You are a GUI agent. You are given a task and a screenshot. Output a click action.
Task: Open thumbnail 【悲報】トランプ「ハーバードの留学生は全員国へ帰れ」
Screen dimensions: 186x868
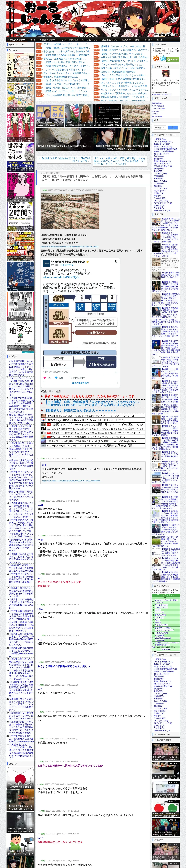click(x=79, y=116)
